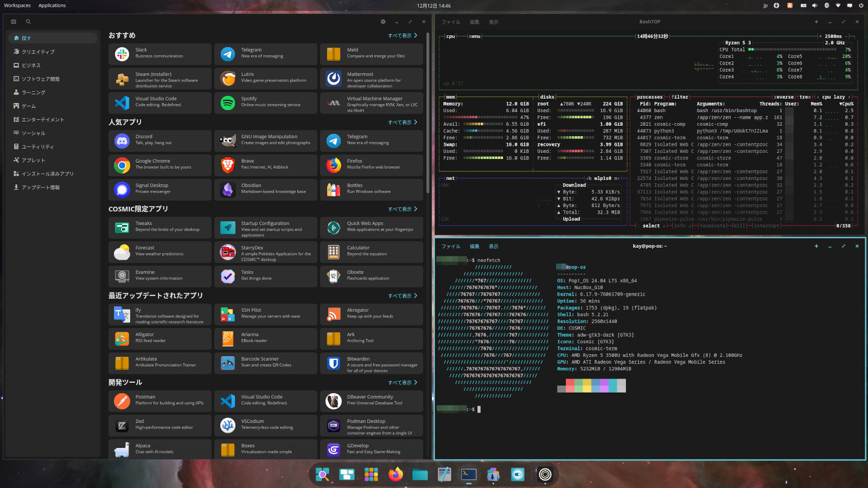Screen dimensions: 868x488
Task: Open the 編集 menu in the kay@pop-os terminal
Action: point(474,246)
